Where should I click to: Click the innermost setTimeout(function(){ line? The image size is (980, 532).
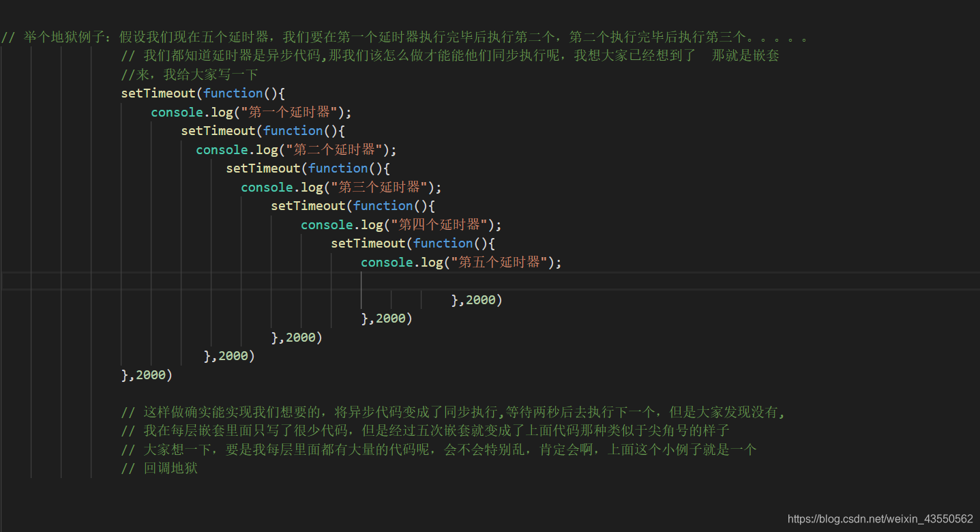pos(413,243)
